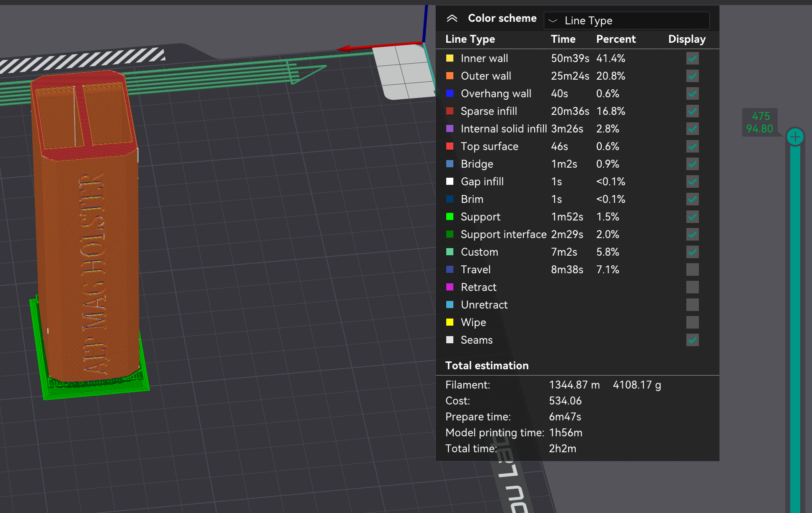Click the Sparse infill red swatch
Screen dimensions: 812x513
point(450,111)
